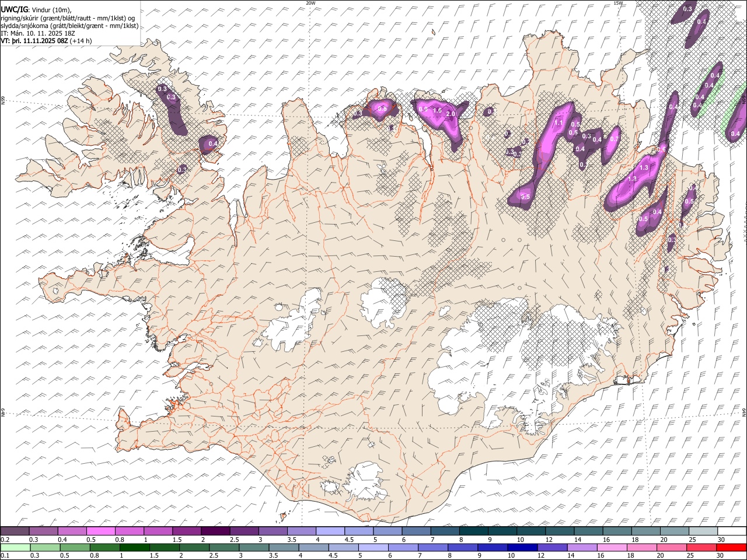Select the lower legend swatch labeled 25
Image resolution: width=747 pixels, height=560 pixels.
[x=701, y=547]
